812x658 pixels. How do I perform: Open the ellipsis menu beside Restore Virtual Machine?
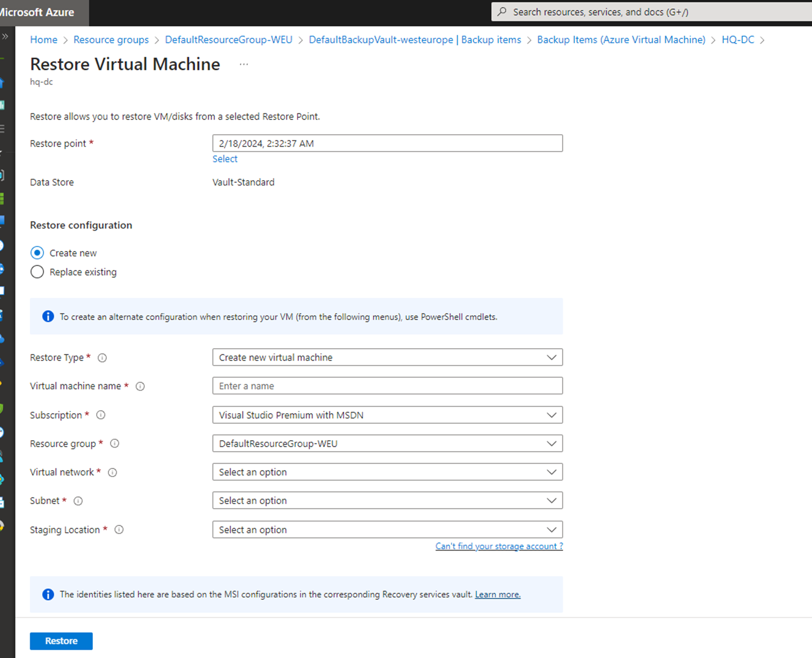pos(243,64)
